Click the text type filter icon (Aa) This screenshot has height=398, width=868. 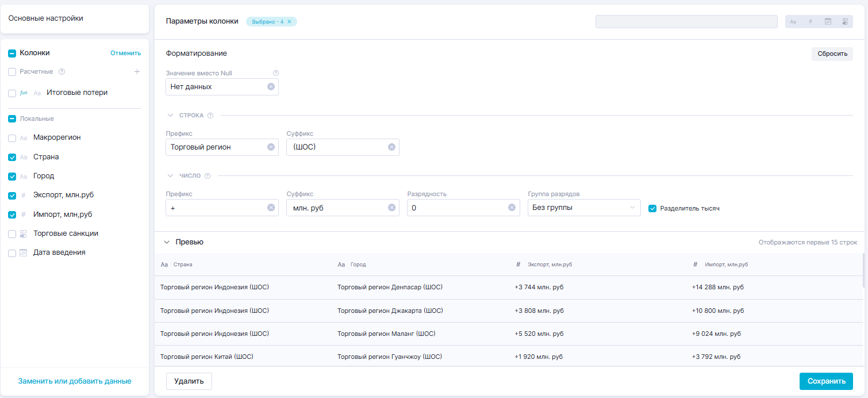coord(793,22)
